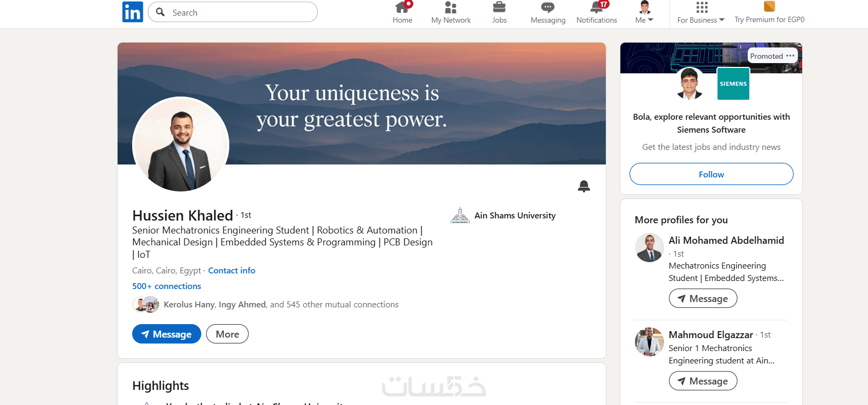Open My Network
Image resolution: width=868 pixels, height=405 pixels.
[451, 13]
